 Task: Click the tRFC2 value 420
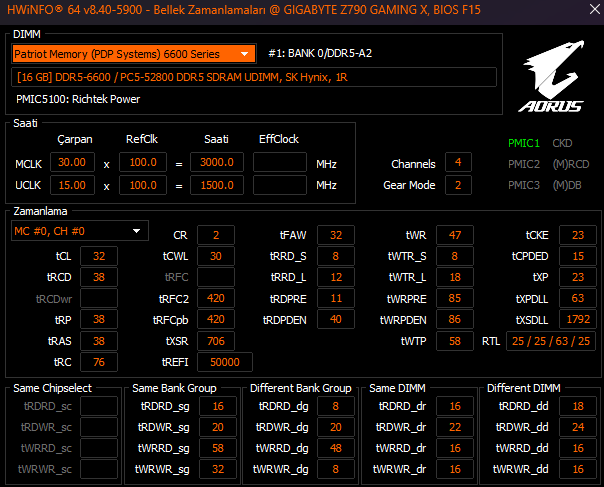click(216, 298)
